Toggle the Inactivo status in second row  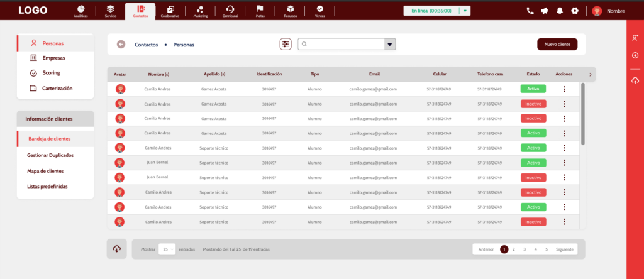[533, 104]
